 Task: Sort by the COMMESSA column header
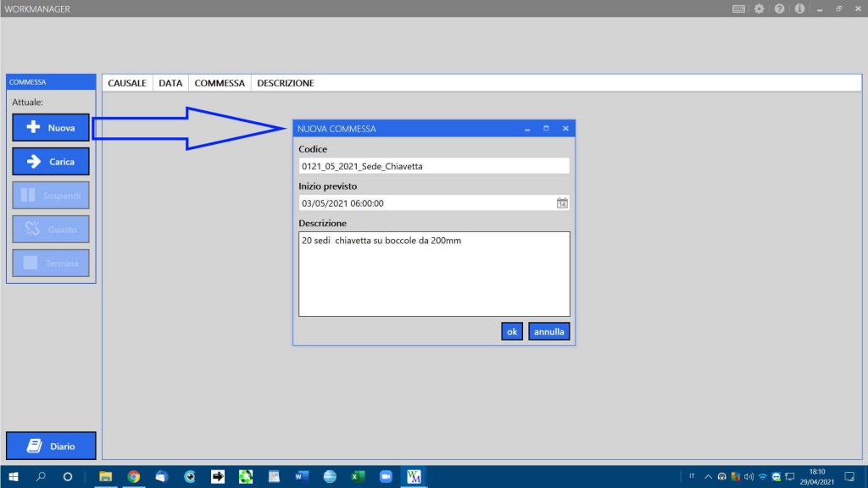click(x=220, y=83)
